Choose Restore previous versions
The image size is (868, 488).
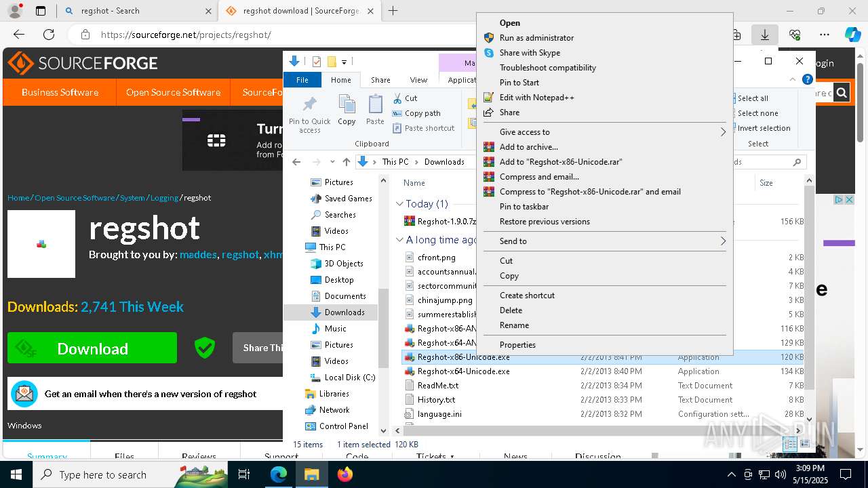[x=545, y=222]
